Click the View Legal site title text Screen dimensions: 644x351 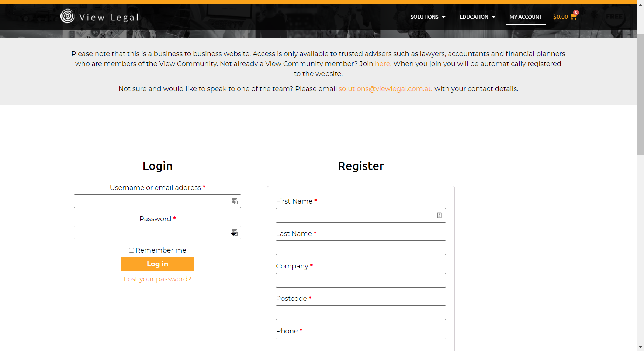point(109,17)
